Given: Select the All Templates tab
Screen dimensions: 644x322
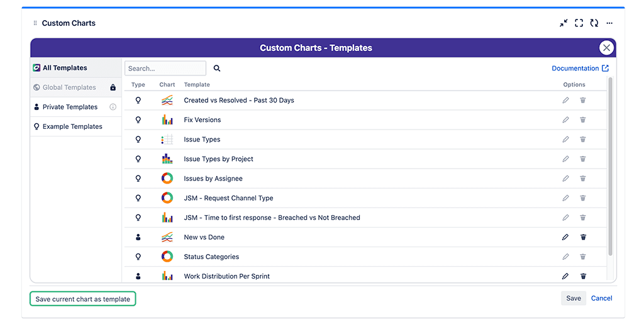Looking at the screenshot, I should [x=65, y=68].
